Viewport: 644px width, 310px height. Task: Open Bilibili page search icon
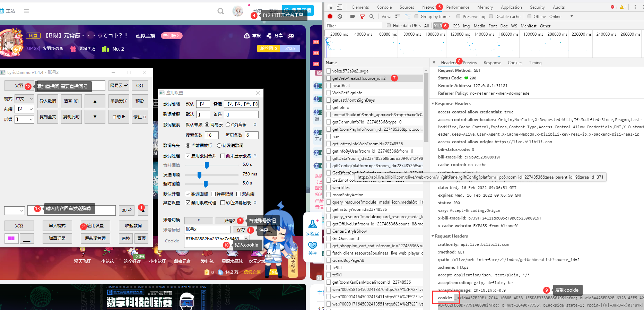220,11
